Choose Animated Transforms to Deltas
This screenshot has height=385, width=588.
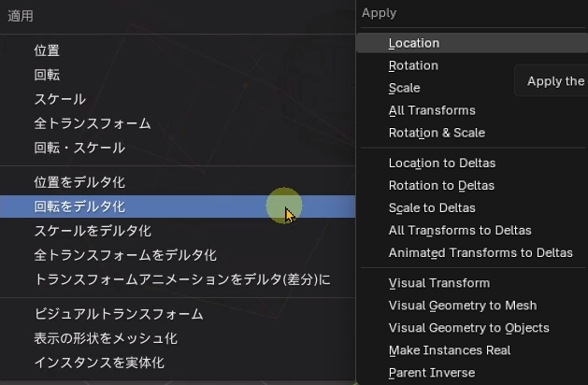point(480,253)
